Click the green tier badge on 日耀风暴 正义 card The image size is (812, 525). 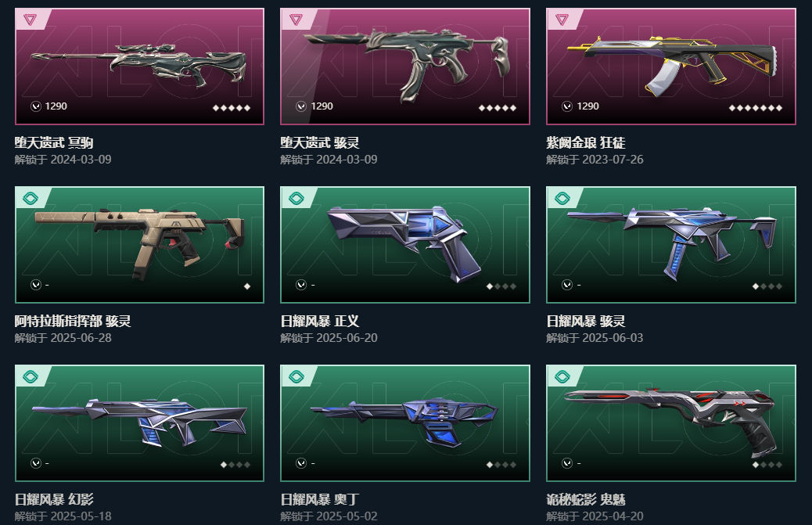(296, 198)
